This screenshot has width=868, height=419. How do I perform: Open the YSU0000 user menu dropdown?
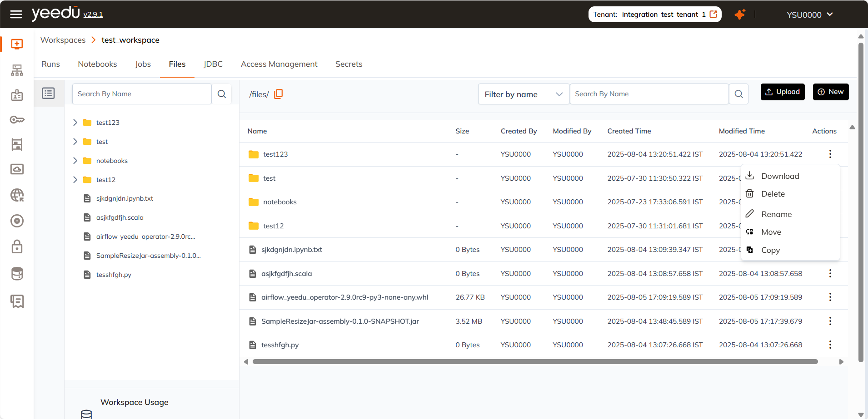coord(809,14)
